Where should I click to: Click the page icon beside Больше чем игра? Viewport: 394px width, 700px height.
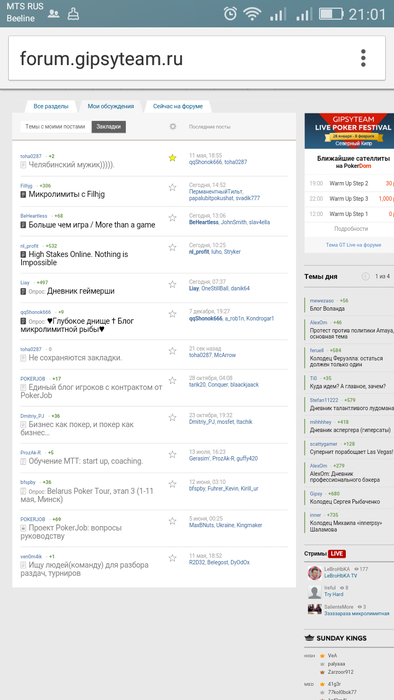click(23, 225)
